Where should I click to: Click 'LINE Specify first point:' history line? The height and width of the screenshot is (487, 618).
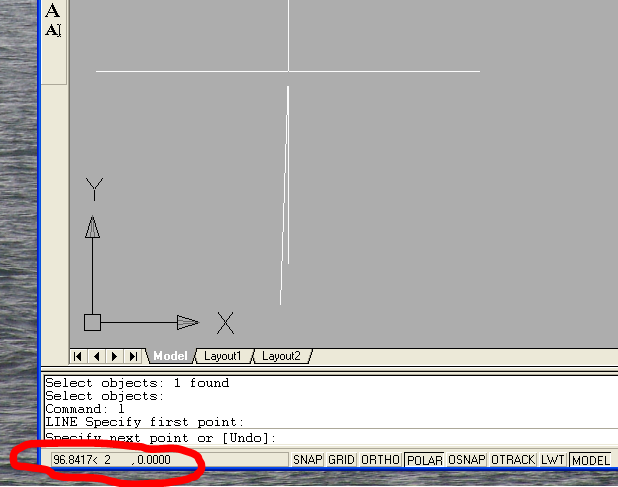(x=145, y=422)
